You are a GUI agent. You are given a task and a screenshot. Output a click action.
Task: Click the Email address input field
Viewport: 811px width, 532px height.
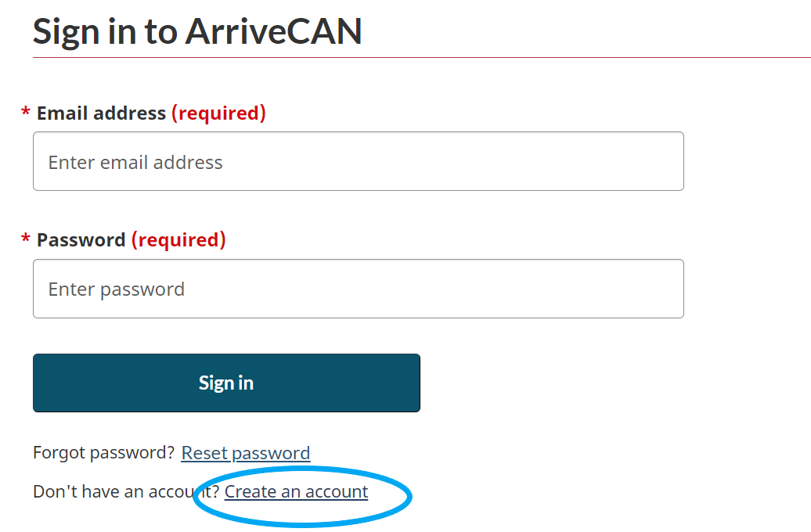click(359, 161)
